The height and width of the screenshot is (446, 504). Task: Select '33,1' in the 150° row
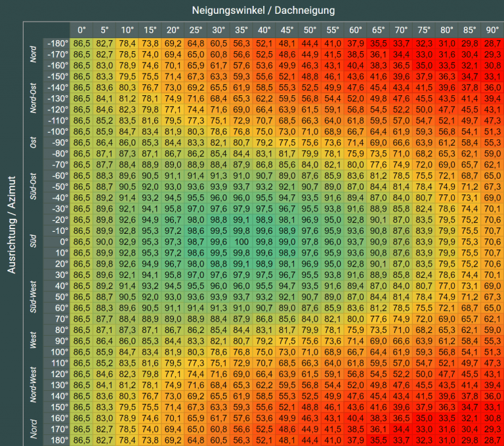[492, 407]
